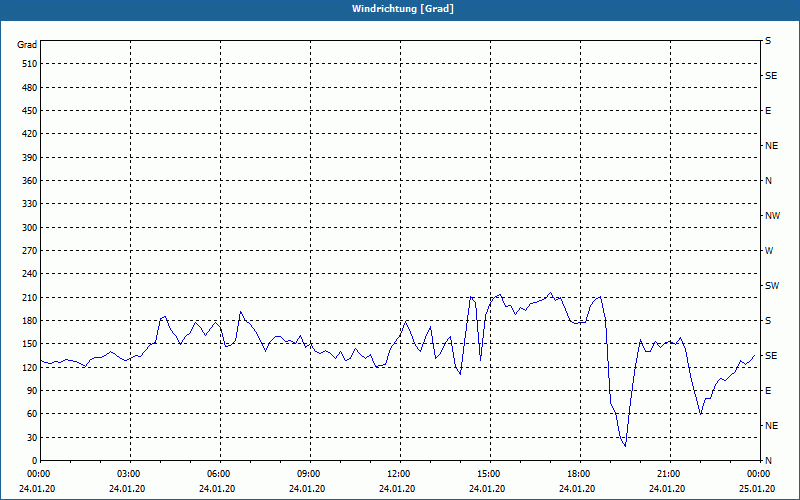The height and width of the screenshot is (500, 800).
Task: Select the 360 y-axis tick label
Action: [x=30, y=181]
